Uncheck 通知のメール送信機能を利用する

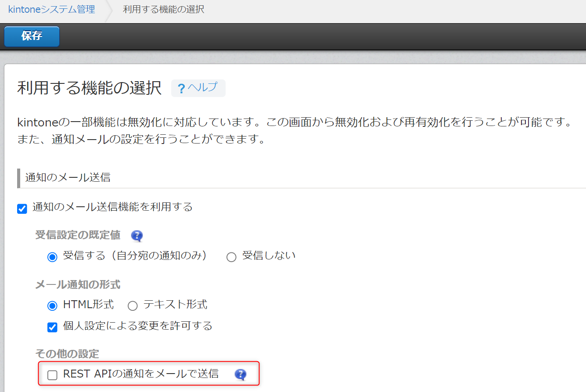point(22,209)
